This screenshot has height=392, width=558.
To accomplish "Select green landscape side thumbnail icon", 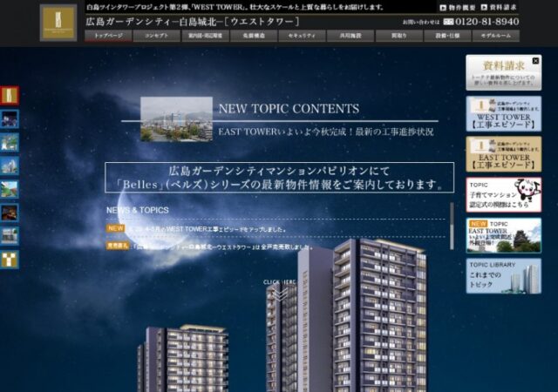I will [x=10, y=189].
